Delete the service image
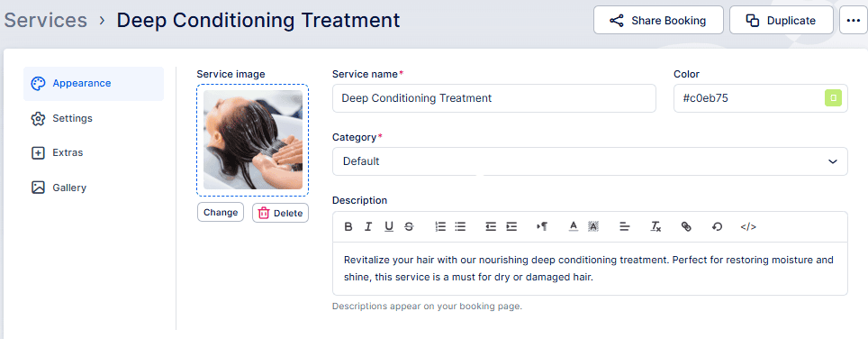The width and height of the screenshot is (868, 339). [281, 213]
